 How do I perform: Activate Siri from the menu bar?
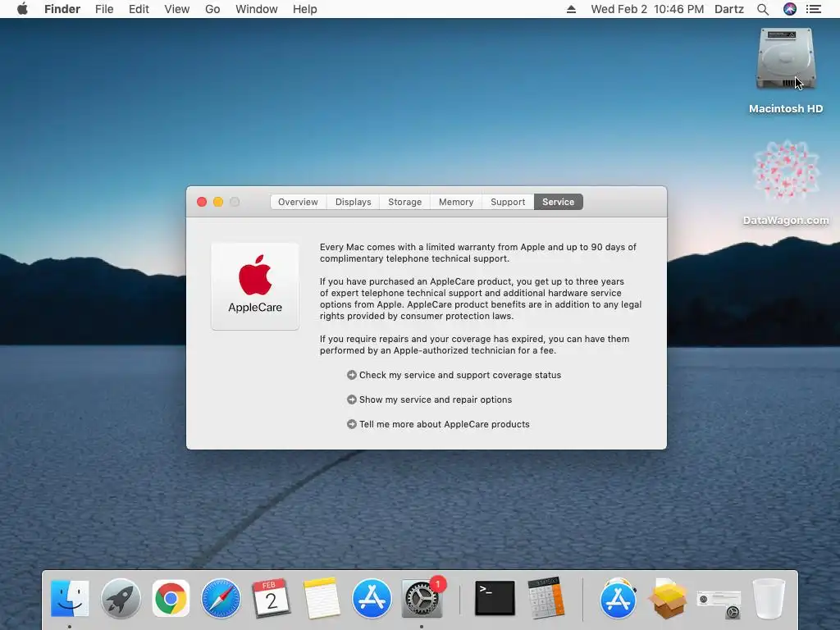[790, 9]
